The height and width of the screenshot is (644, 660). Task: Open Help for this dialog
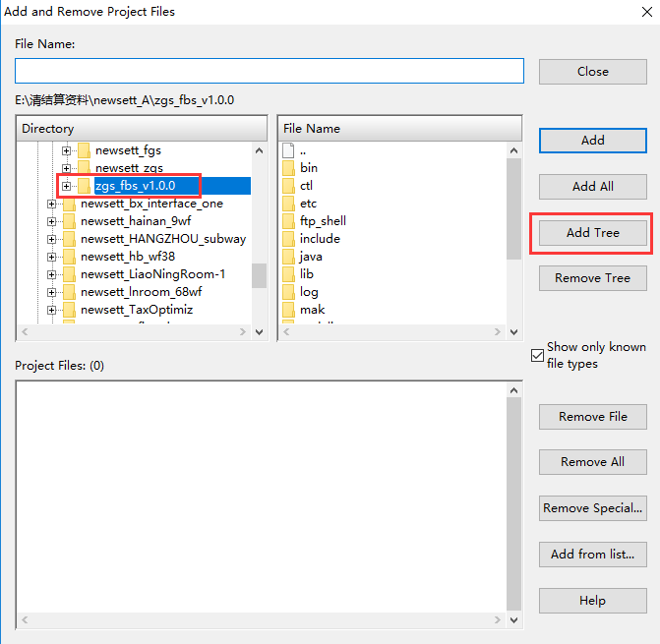click(593, 601)
